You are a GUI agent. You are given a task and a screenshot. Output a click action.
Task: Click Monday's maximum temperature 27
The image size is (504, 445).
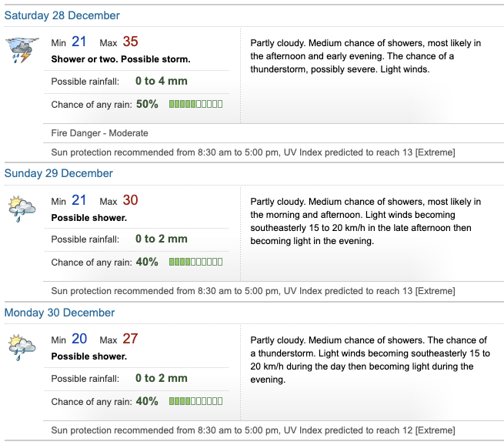tap(130, 339)
